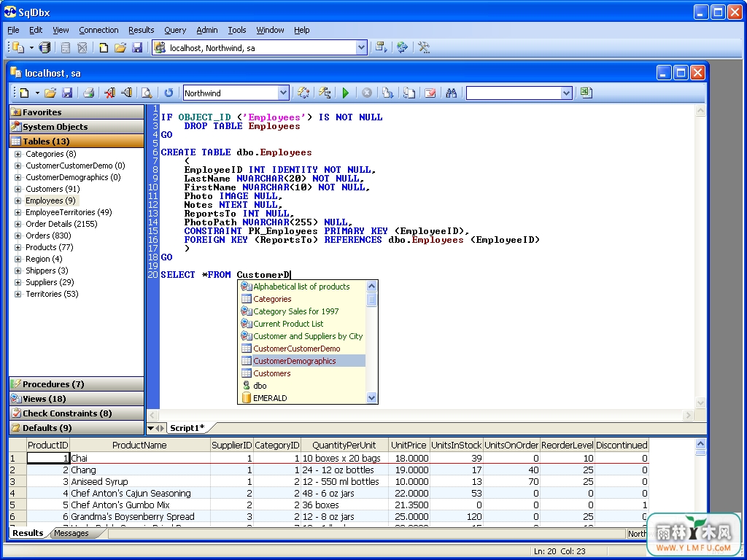Open the Northwind database dropdown
Image resolution: width=747 pixels, height=560 pixels.
coord(283,93)
